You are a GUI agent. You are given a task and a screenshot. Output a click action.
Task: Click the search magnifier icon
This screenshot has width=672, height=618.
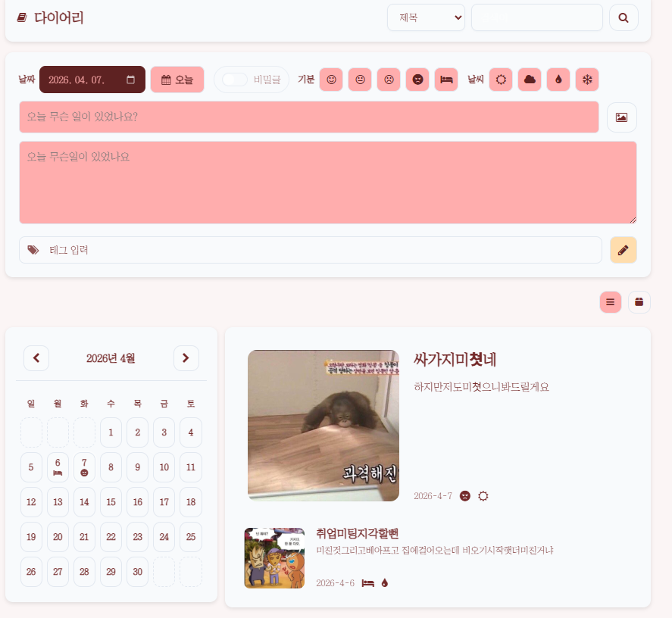coord(624,17)
